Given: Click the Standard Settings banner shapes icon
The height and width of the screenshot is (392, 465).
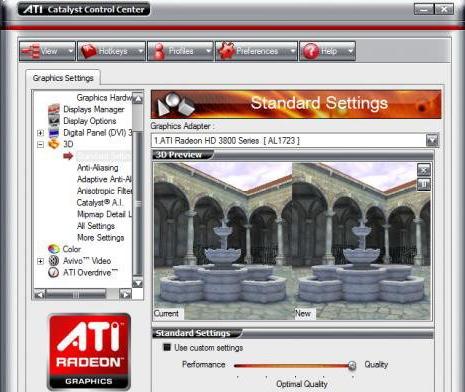Looking at the screenshot, I should [x=176, y=104].
